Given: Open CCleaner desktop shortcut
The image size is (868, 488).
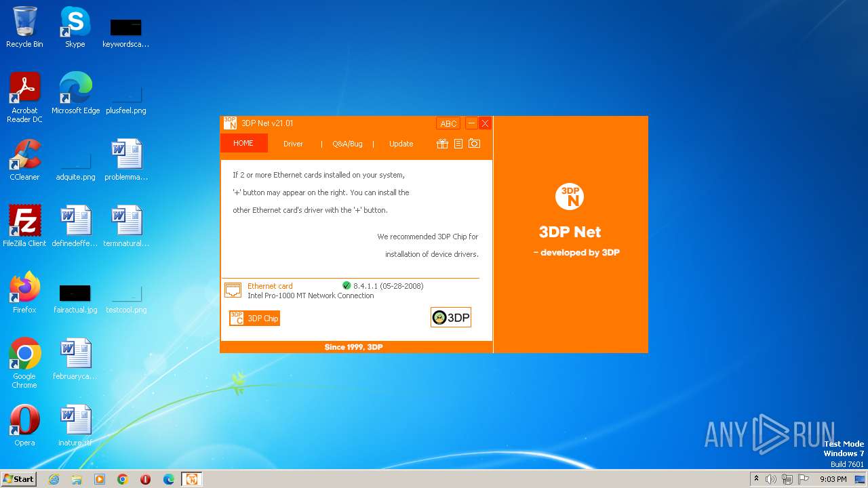Looking at the screenshot, I should (24, 160).
